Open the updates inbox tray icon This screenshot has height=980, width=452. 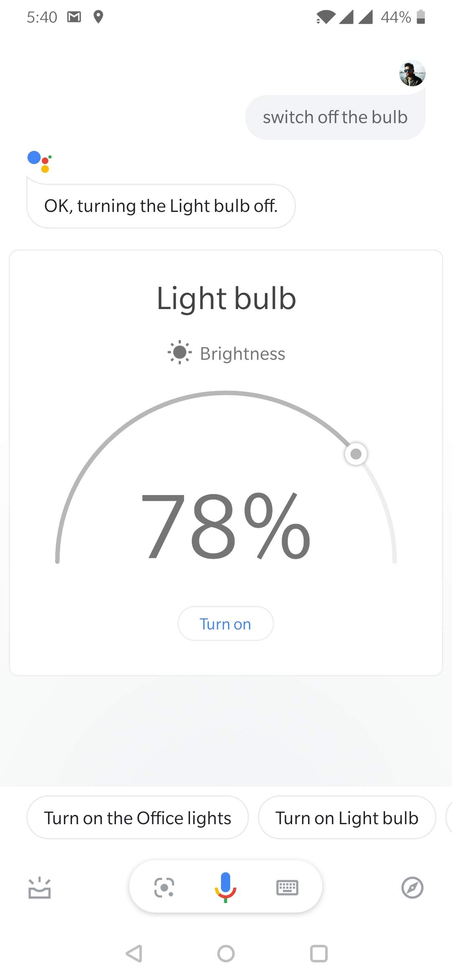click(39, 888)
